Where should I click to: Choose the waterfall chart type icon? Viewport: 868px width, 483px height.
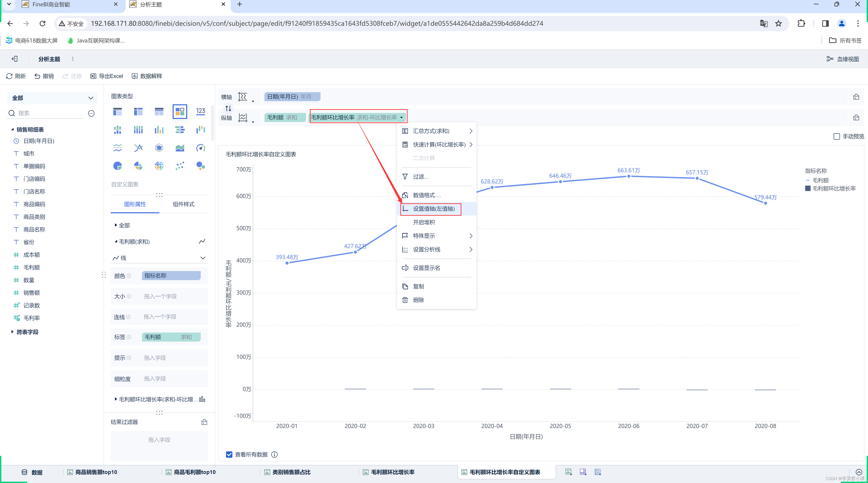201,129
